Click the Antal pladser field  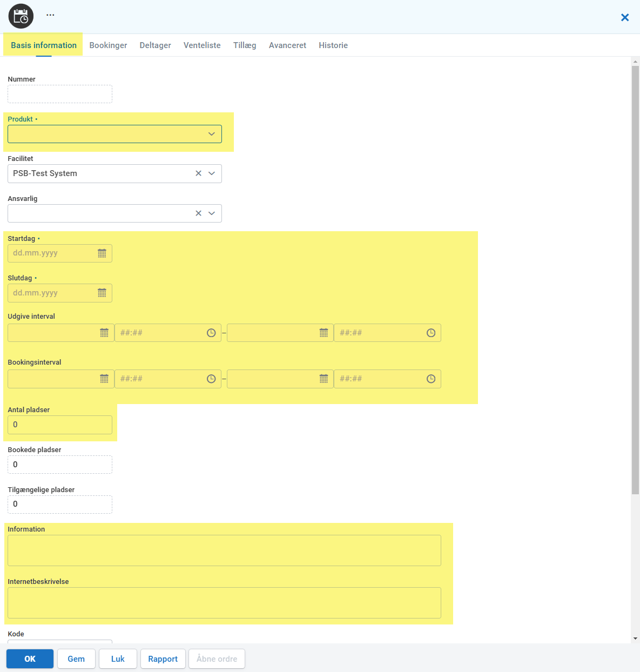(60, 425)
